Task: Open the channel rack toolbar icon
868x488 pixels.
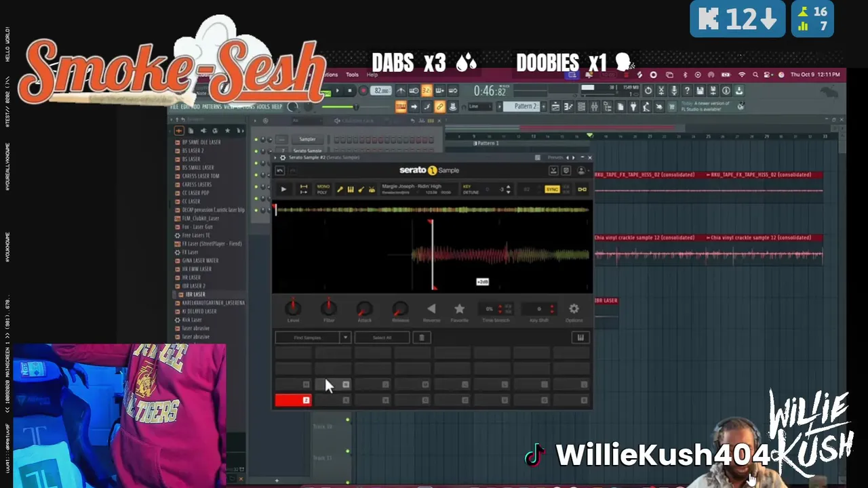Action: pos(581,106)
